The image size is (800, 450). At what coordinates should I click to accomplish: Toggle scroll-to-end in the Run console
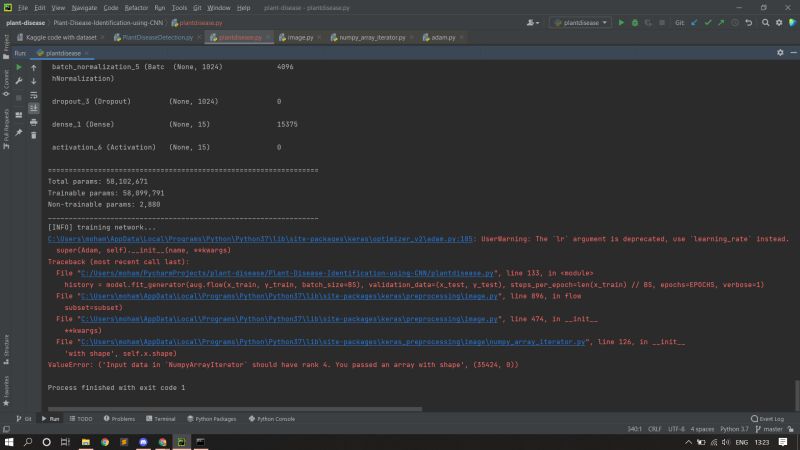pyautogui.click(x=34, y=108)
